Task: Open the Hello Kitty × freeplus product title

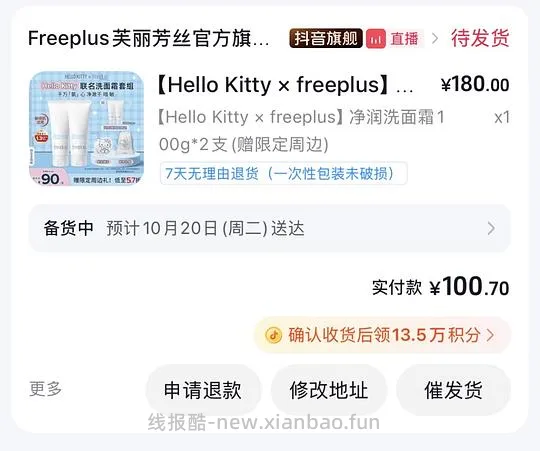Action: coord(284,85)
